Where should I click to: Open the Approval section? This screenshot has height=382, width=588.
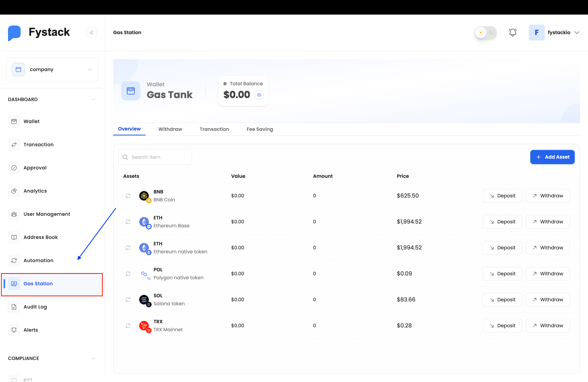35,168
